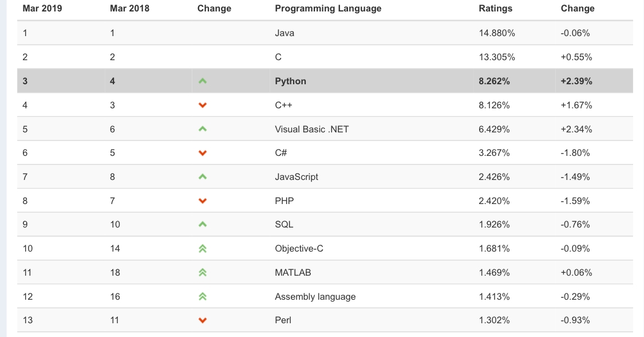644x337 pixels.
Task: Click the Ratings column header
Action: [x=496, y=9]
